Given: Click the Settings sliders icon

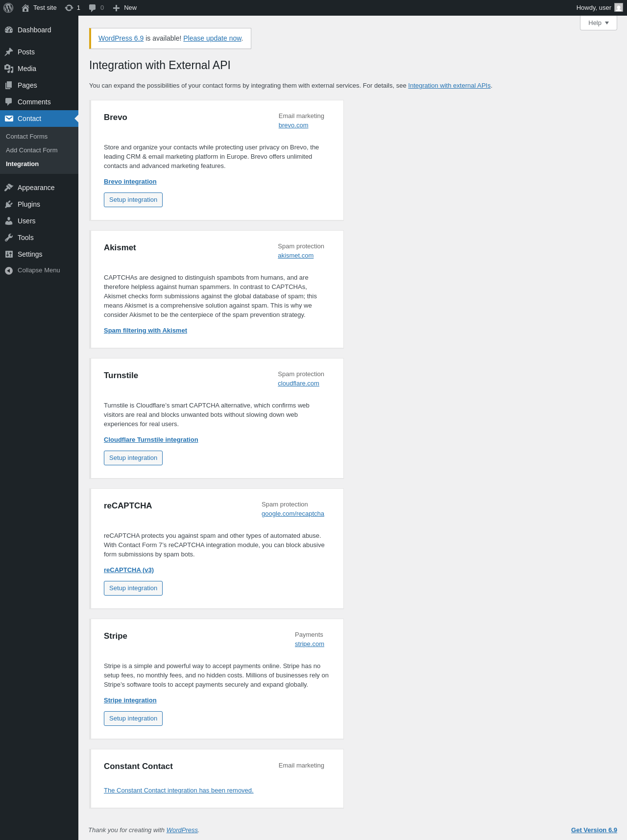Looking at the screenshot, I should tap(9, 254).
